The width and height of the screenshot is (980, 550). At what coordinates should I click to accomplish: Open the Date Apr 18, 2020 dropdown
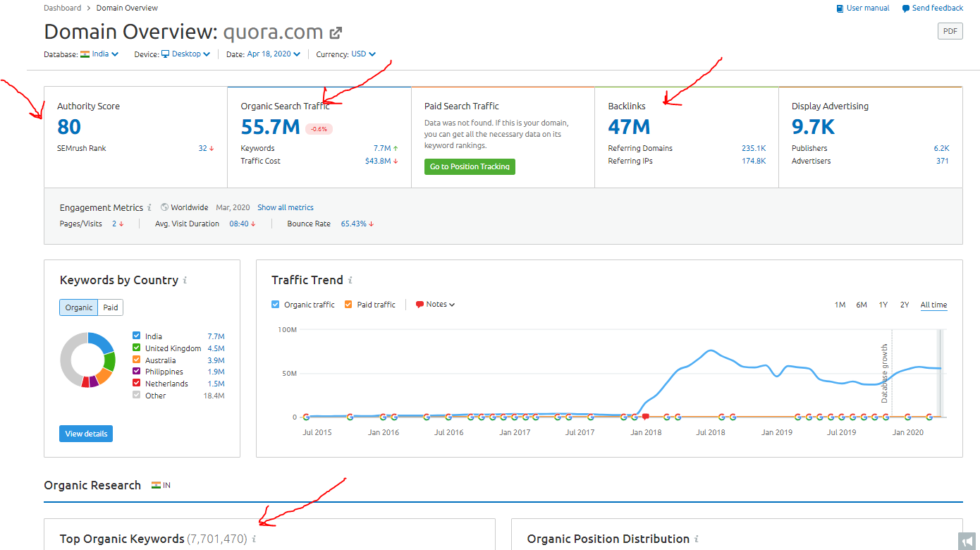click(x=274, y=54)
